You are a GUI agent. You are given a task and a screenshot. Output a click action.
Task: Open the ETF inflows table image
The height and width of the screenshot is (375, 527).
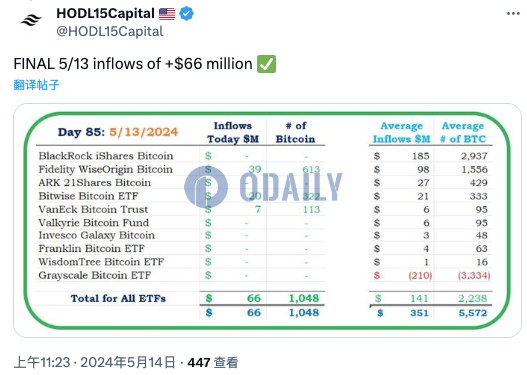tap(267, 220)
